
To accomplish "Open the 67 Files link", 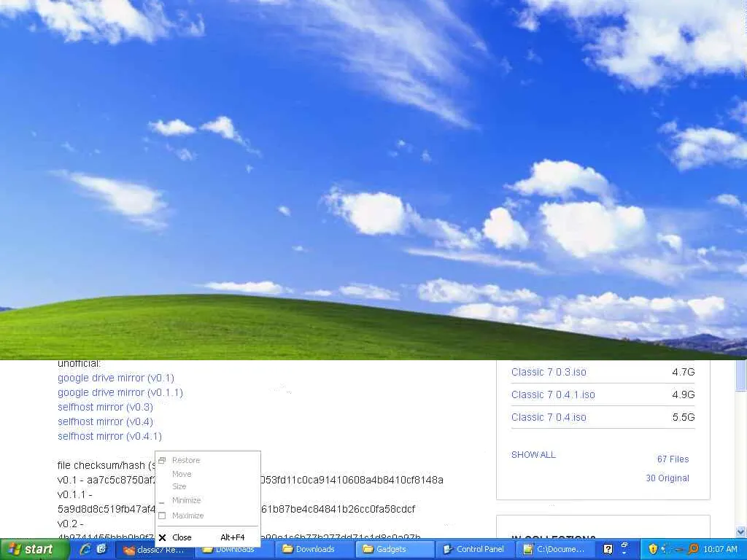I will pos(673,459).
